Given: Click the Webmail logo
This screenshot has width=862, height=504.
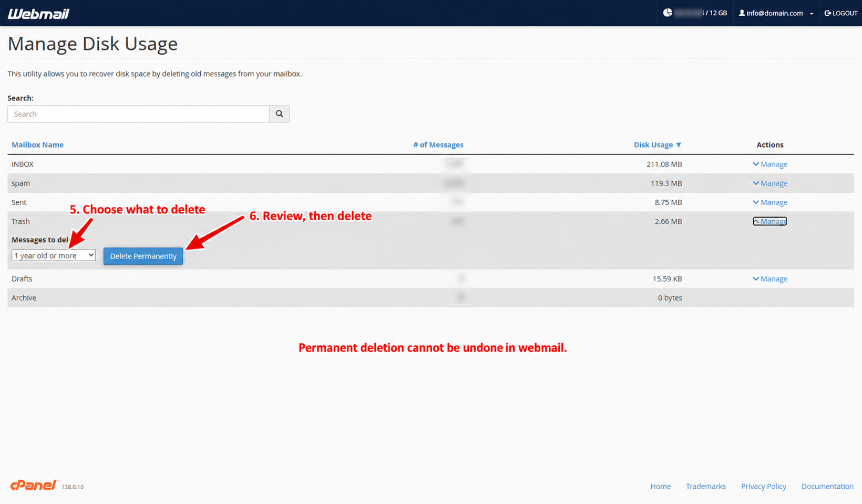Looking at the screenshot, I should click(38, 14).
